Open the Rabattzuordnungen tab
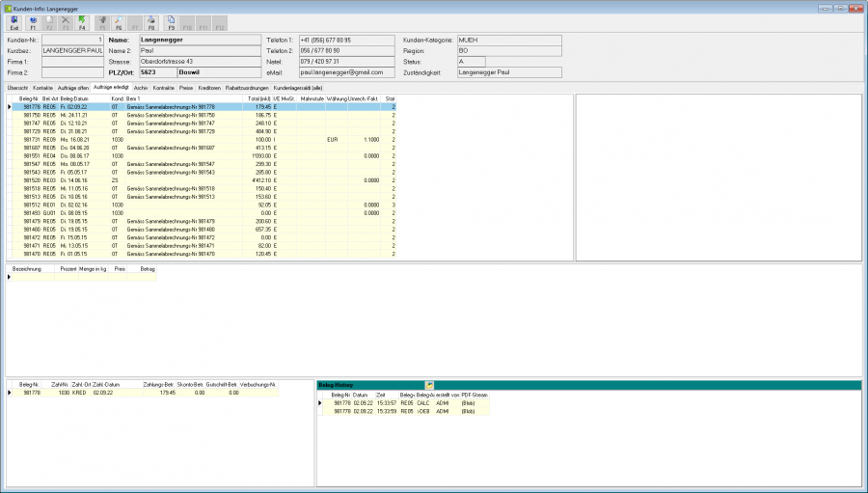 pyautogui.click(x=247, y=88)
